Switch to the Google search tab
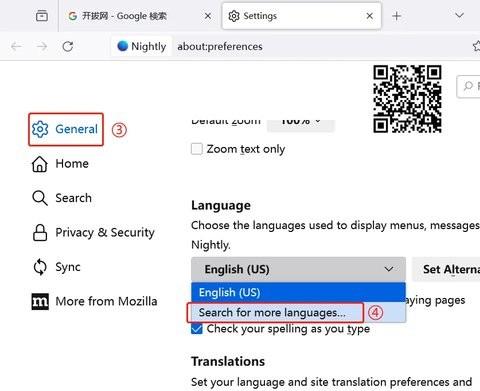Screen dimensions: 480x391 point(139,16)
